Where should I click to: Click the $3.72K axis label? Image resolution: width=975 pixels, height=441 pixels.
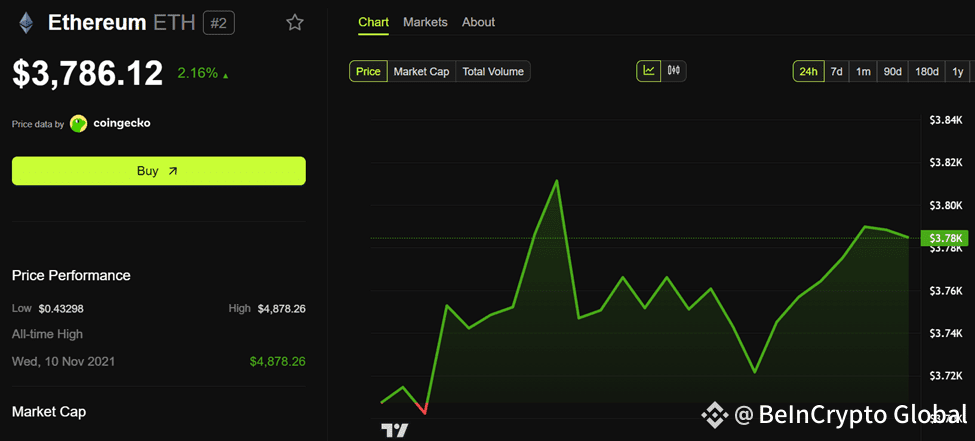pyautogui.click(x=945, y=376)
